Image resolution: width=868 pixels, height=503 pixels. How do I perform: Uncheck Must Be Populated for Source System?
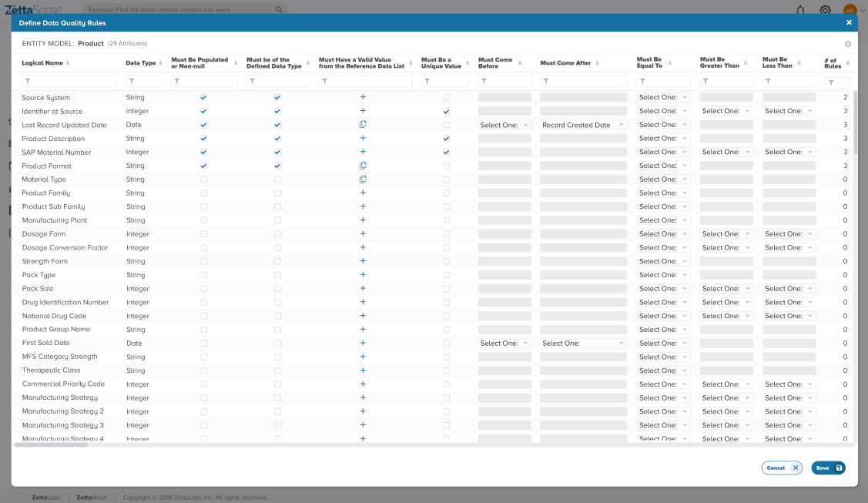tap(203, 98)
